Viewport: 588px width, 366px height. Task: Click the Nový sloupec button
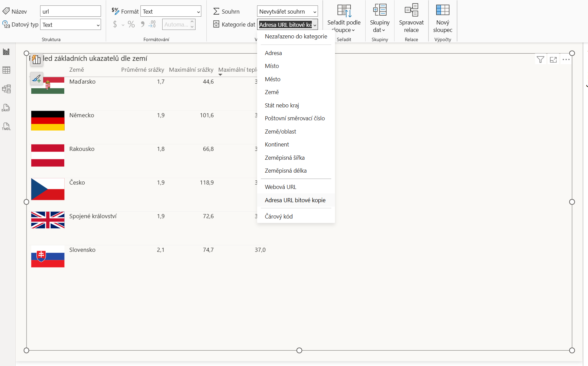(442, 19)
